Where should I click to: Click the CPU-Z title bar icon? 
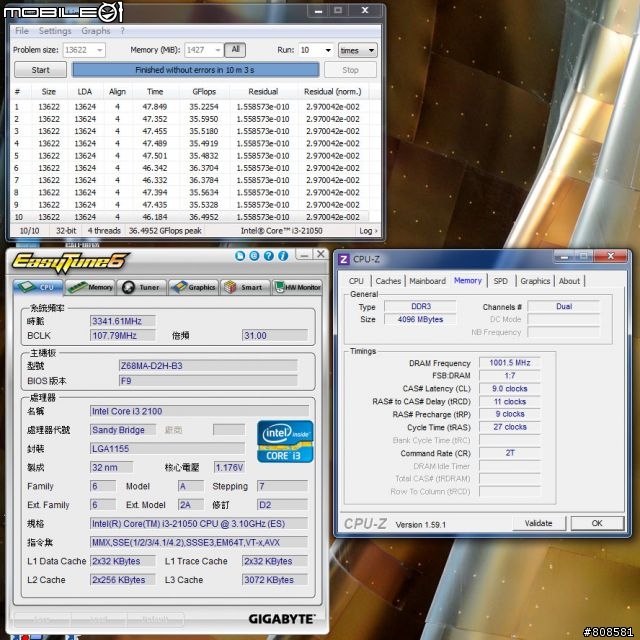[344, 259]
